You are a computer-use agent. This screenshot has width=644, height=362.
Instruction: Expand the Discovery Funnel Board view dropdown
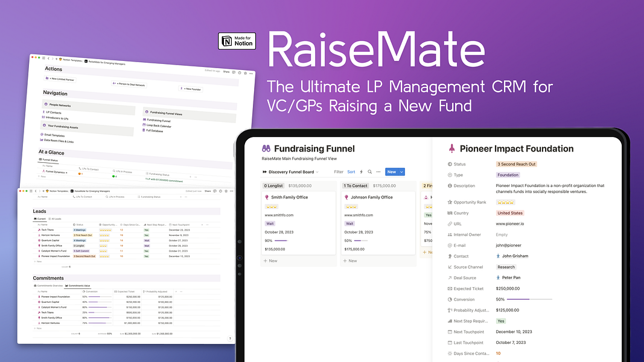(317, 172)
